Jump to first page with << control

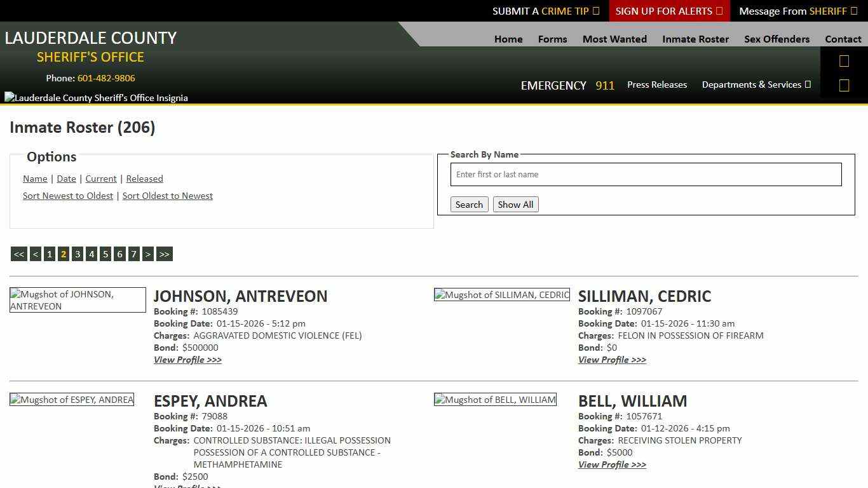click(x=18, y=254)
